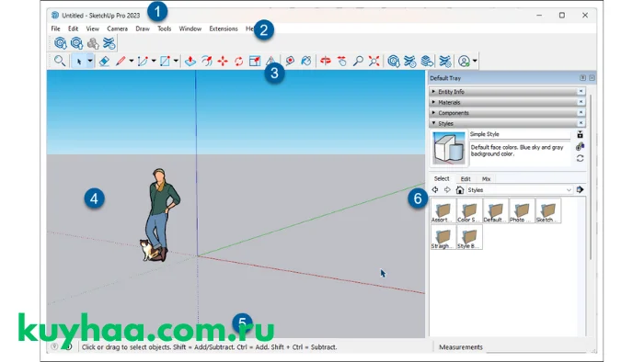
Task: Click Get Models icon in upper toolbar
Action: tap(61, 43)
